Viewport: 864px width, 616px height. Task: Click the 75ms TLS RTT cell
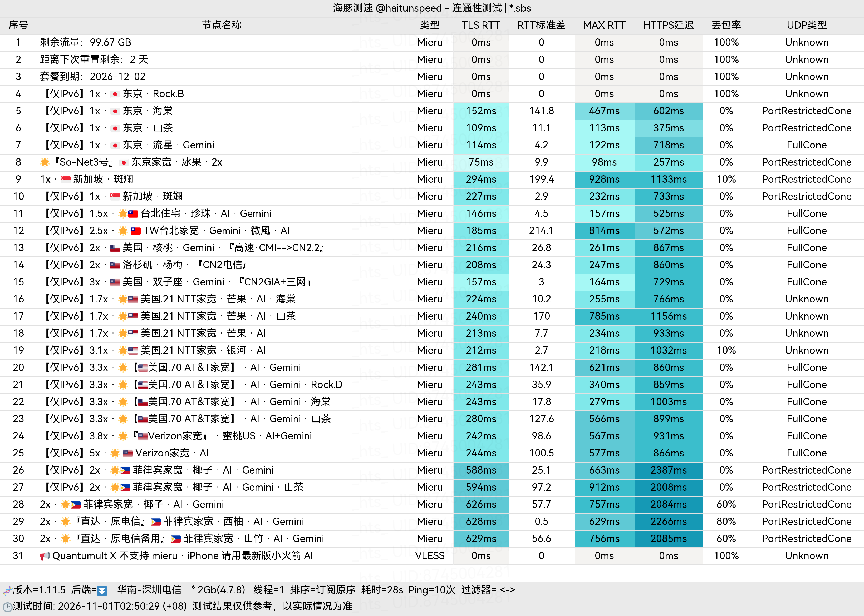481,162
